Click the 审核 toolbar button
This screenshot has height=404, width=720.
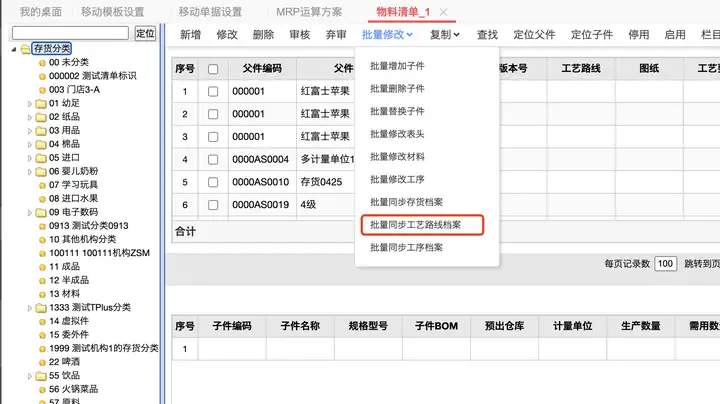(x=300, y=35)
